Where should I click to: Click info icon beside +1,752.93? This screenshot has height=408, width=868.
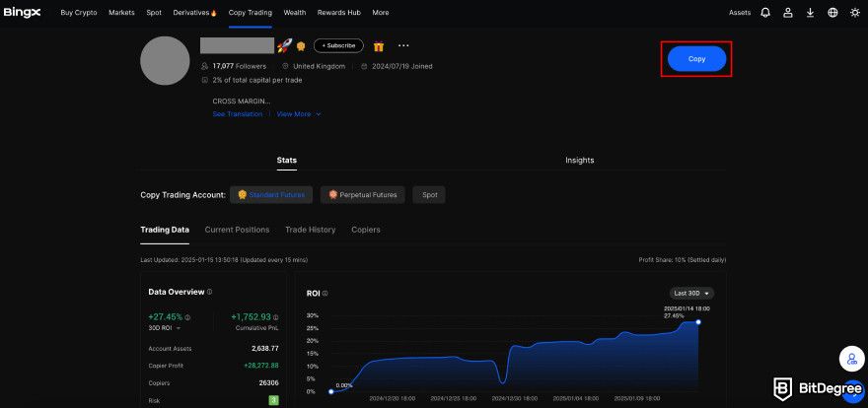(x=275, y=317)
